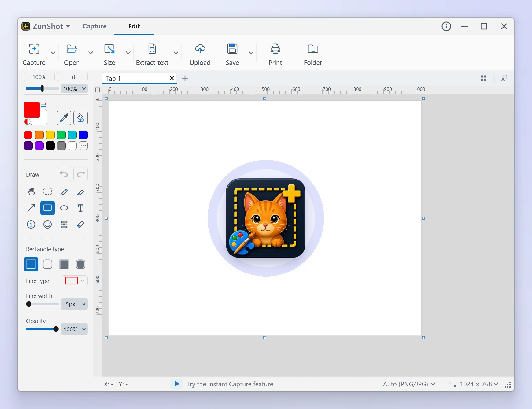Viewport: 532px width, 409px height.
Task: Expand the Save options arrow
Action: [251, 53]
